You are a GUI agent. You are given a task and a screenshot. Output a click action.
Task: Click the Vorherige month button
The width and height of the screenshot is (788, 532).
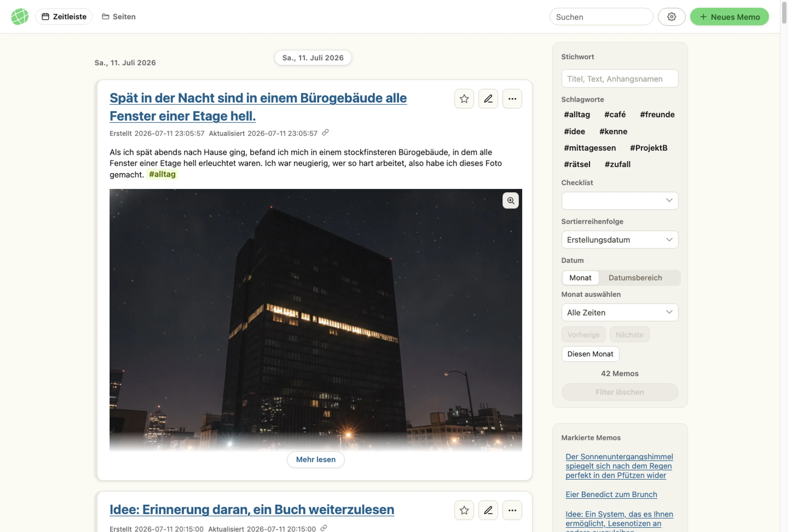[x=583, y=335]
